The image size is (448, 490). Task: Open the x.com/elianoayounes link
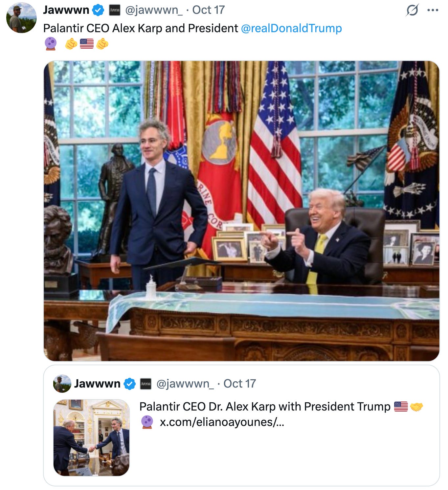(222, 422)
